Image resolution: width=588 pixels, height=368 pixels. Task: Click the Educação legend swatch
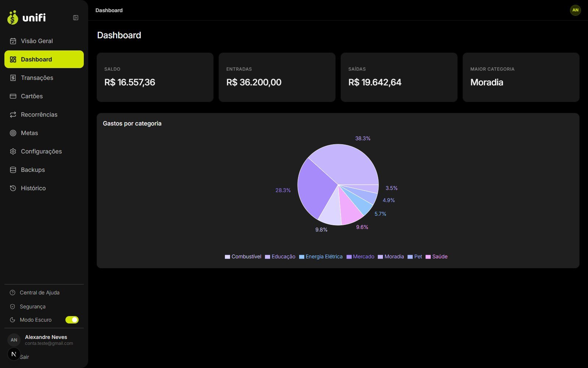(x=268, y=257)
